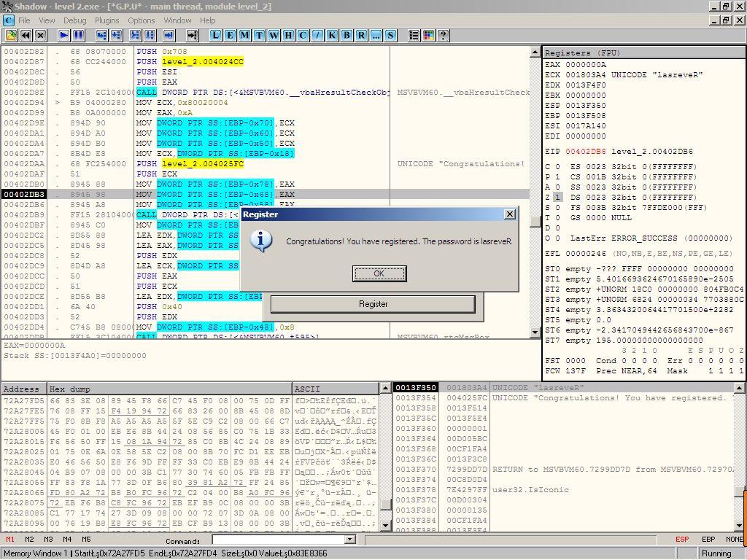
Task: Switch to memory window M4
Action: coord(66,539)
